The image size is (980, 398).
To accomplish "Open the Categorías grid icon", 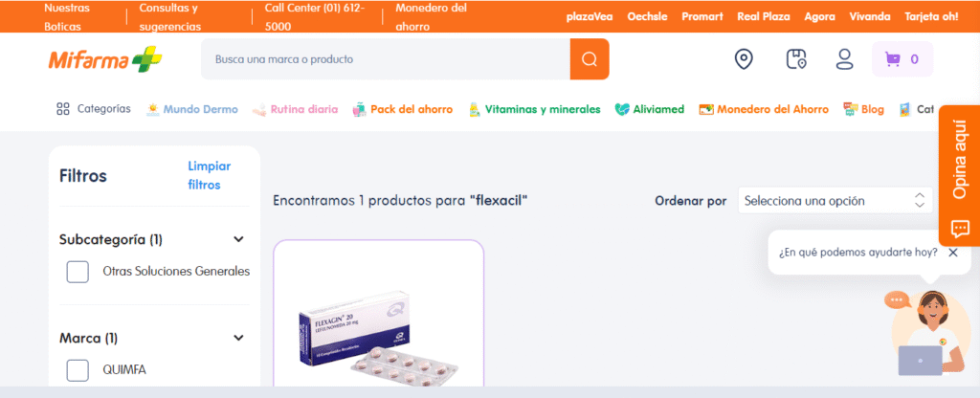I will pos(62,109).
